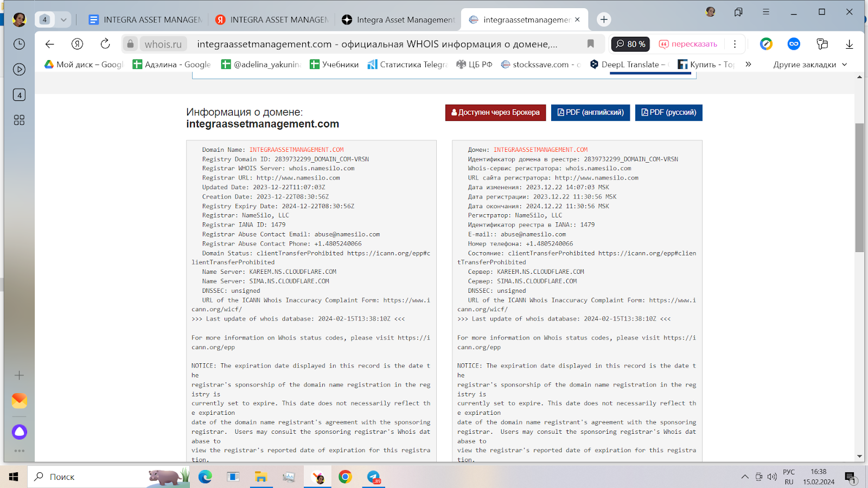Open Статистика Telegram bookmark

click(x=407, y=64)
